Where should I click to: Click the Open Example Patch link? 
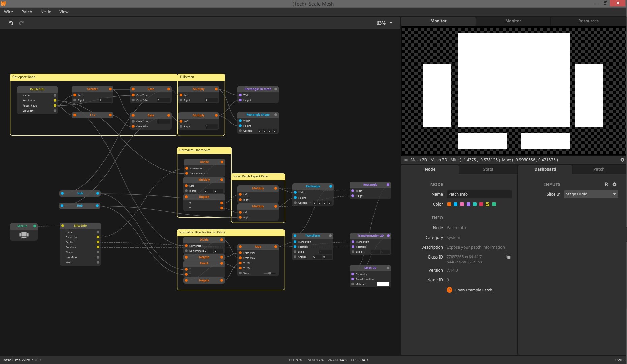473,290
